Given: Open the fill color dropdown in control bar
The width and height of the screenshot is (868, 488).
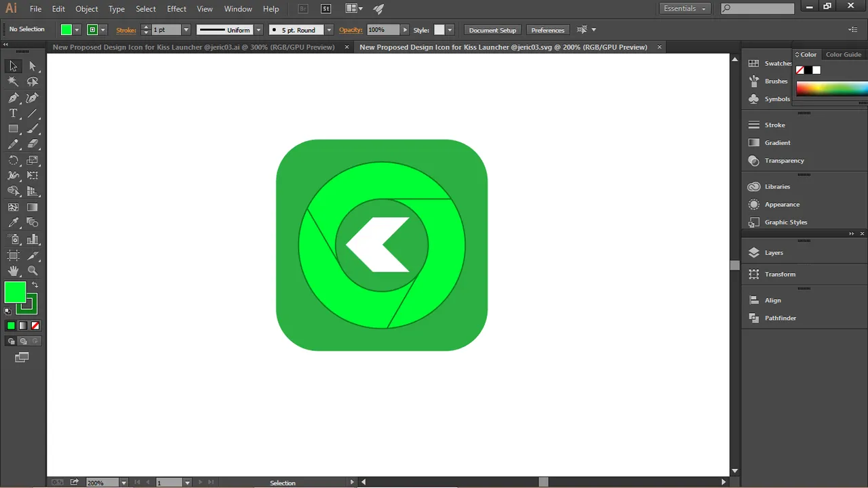Looking at the screenshot, I should click(x=77, y=30).
